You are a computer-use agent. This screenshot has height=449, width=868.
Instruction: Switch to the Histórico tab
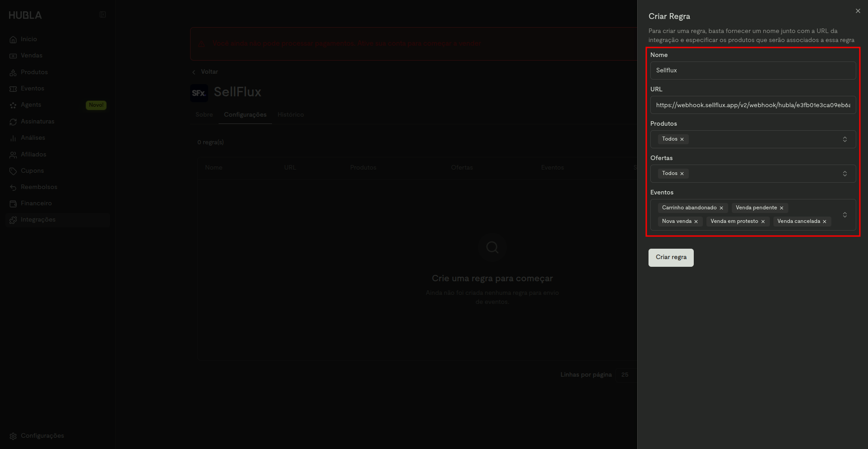(291, 115)
